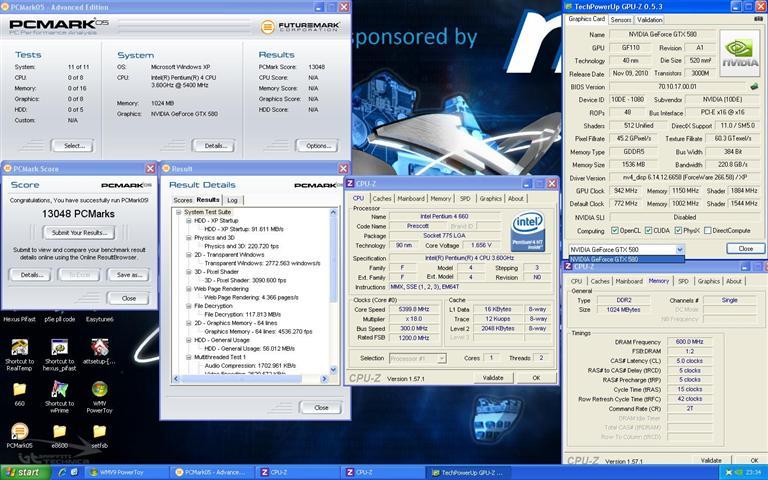
Task: Click Submit Your Results button
Action: (x=79, y=233)
